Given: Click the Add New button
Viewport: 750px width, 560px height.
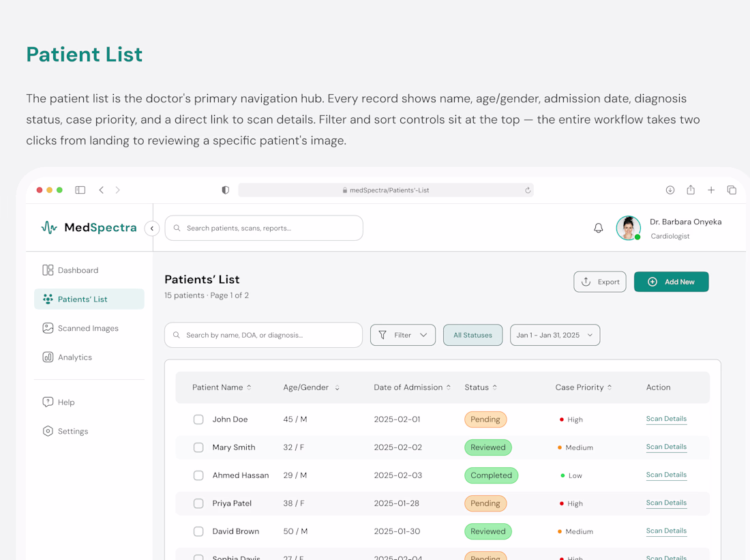Looking at the screenshot, I should (671, 282).
